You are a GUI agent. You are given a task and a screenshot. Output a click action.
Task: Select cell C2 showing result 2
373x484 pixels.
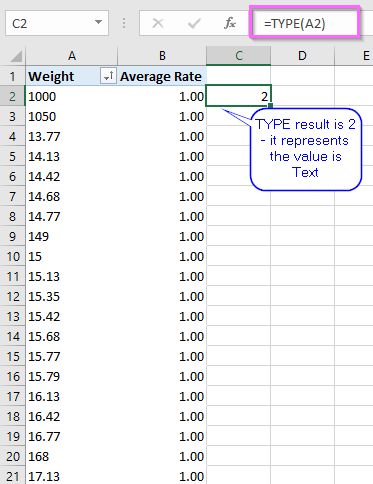[238, 96]
